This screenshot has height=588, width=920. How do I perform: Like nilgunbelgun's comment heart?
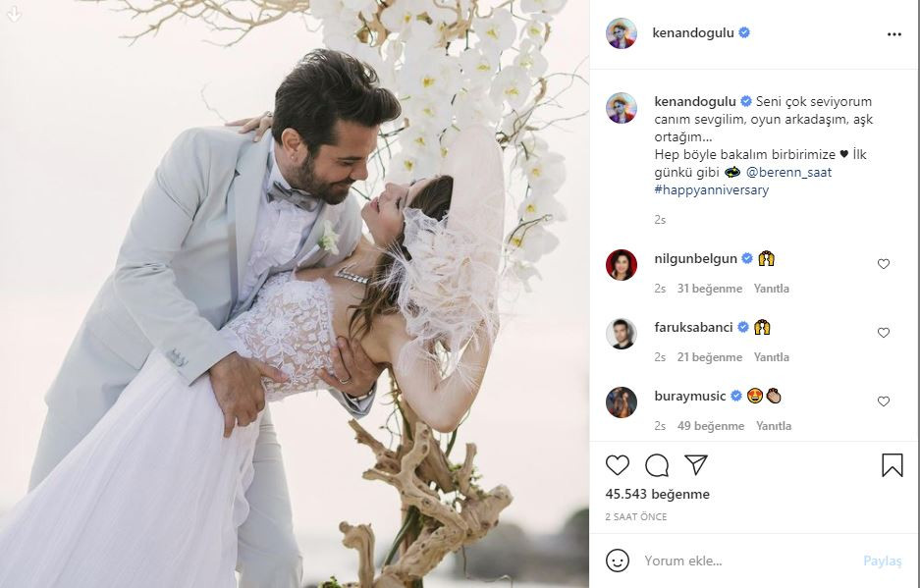point(884,264)
